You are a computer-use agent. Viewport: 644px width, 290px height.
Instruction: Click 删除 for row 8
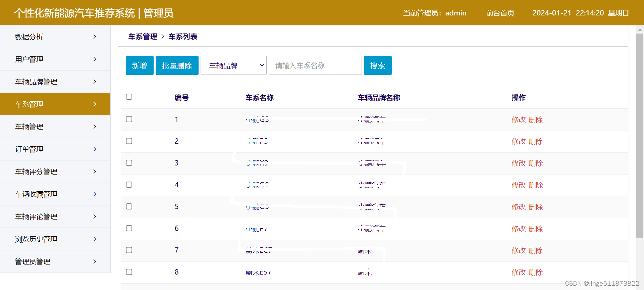(x=536, y=272)
